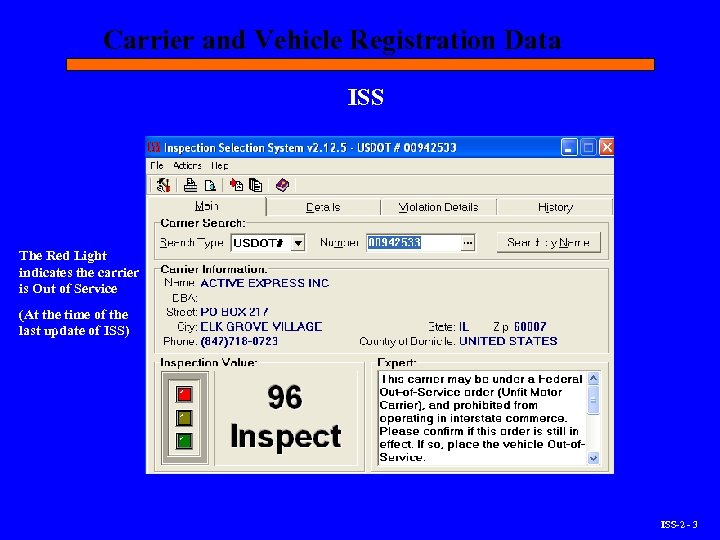Open the Help menu
Image resolution: width=720 pixels, height=540 pixels.
coord(219,165)
